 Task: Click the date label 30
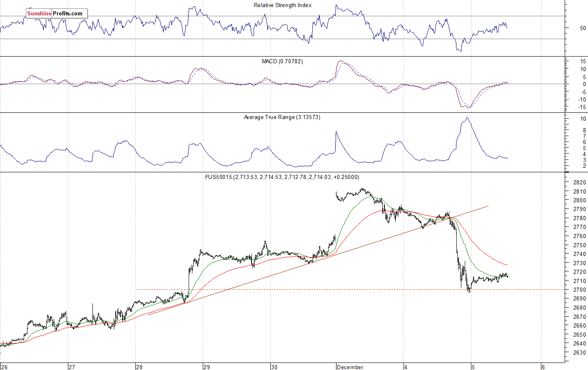pyautogui.click(x=274, y=367)
